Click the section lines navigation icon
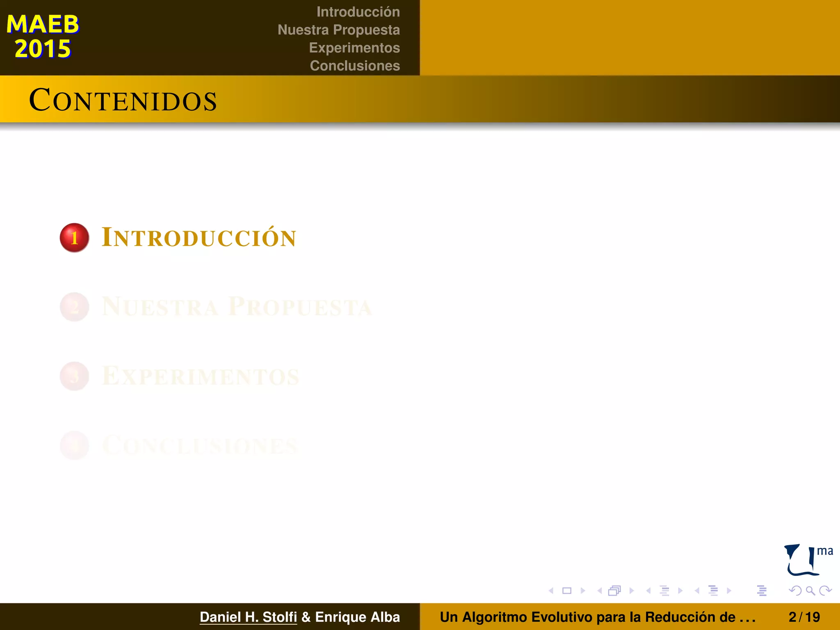 pyautogui.click(x=713, y=591)
